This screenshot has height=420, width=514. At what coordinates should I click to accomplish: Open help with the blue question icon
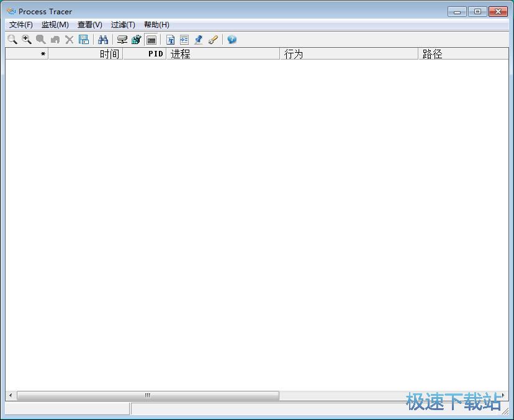click(232, 40)
